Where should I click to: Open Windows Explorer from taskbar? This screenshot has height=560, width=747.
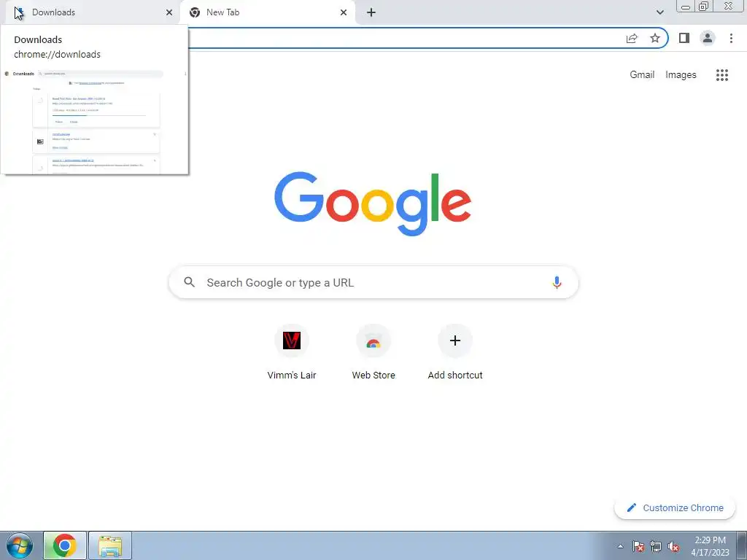(x=110, y=545)
